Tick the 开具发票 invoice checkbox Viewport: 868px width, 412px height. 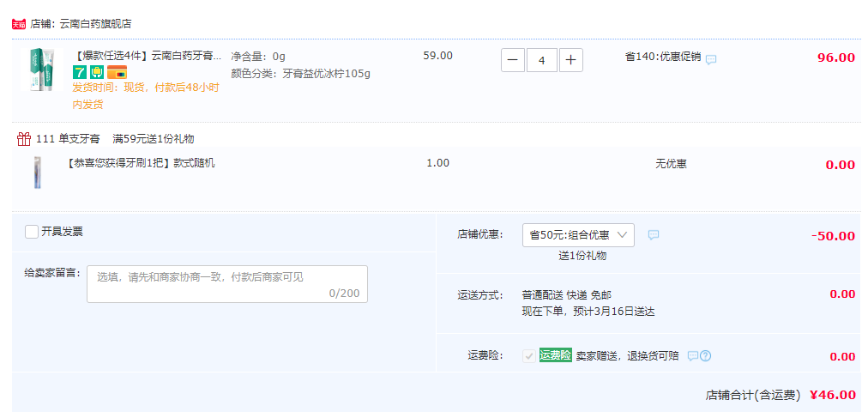coord(32,232)
